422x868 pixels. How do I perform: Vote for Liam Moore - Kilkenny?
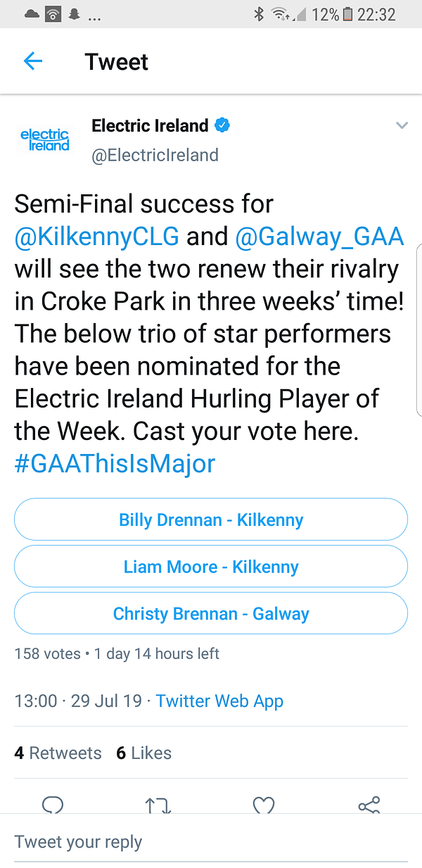coord(211,567)
